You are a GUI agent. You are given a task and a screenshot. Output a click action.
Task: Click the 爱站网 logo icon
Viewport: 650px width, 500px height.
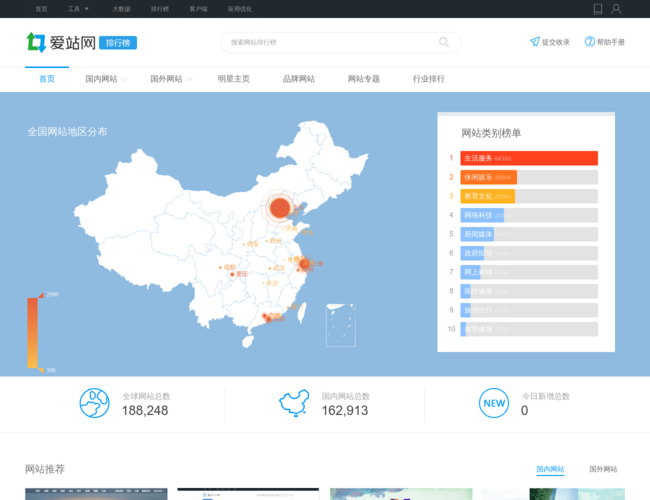coord(36,42)
